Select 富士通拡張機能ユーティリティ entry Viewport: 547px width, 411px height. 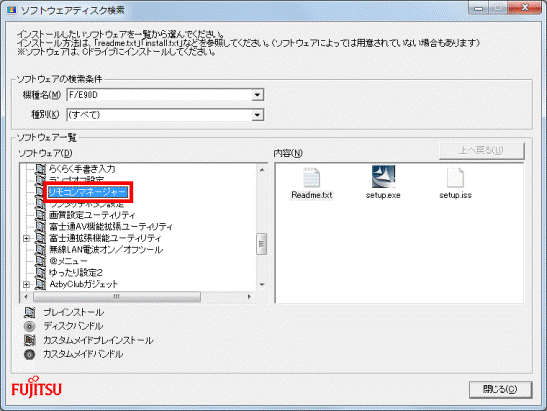click(105, 238)
